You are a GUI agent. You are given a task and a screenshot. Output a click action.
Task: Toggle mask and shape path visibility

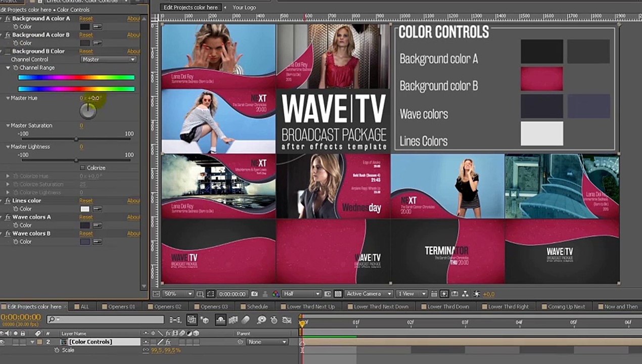(x=210, y=294)
